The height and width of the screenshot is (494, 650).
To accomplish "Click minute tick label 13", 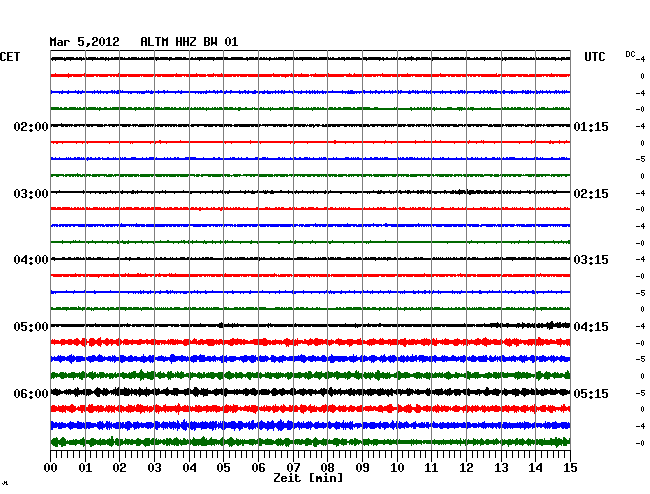I will coord(501,468).
